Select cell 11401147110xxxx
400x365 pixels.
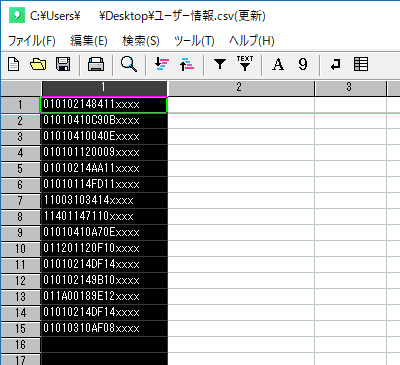(104, 217)
